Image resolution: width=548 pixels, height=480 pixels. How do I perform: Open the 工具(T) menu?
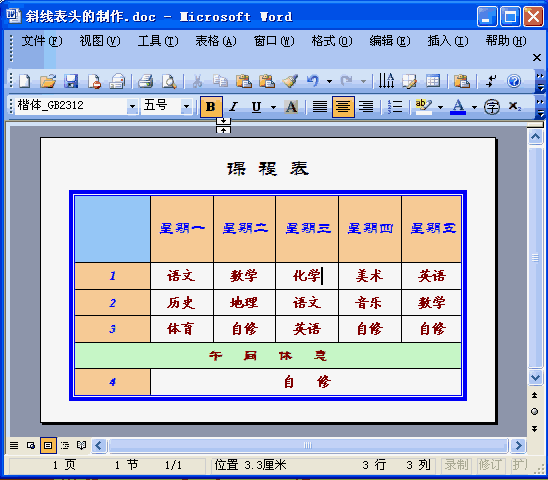pos(158,41)
